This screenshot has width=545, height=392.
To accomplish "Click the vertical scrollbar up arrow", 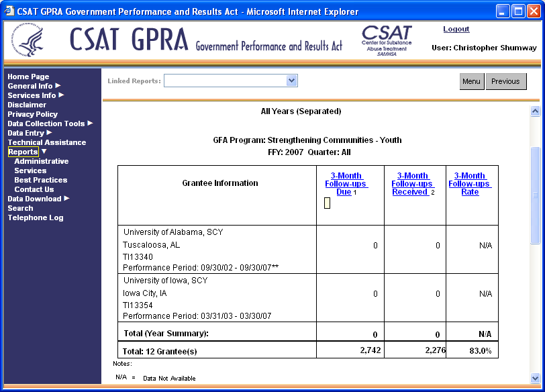I will tap(535, 111).
